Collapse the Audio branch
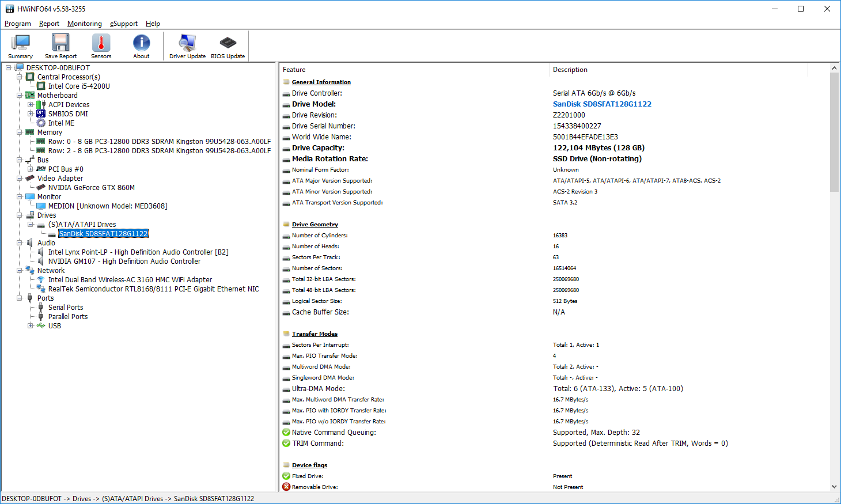Image resolution: width=841 pixels, height=504 pixels. click(x=20, y=242)
